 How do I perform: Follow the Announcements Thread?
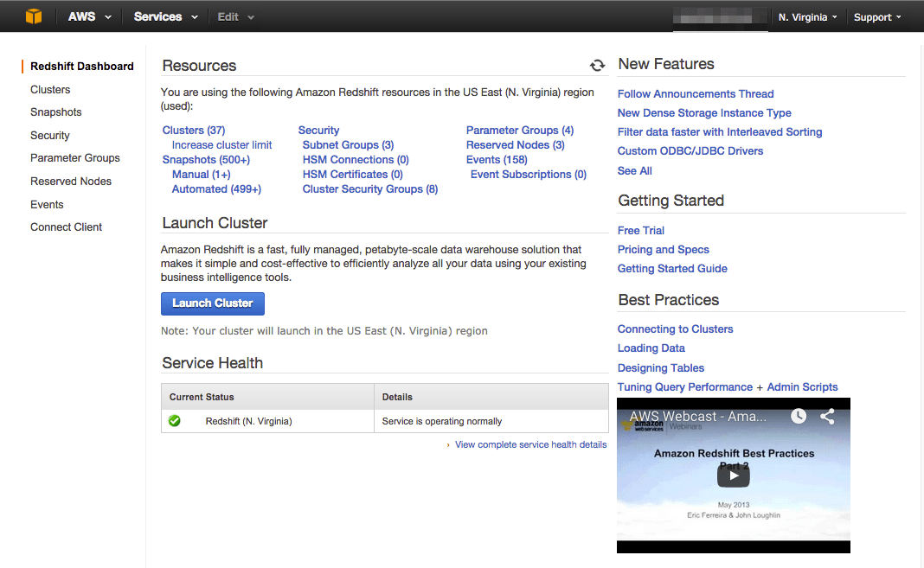pyautogui.click(x=696, y=93)
